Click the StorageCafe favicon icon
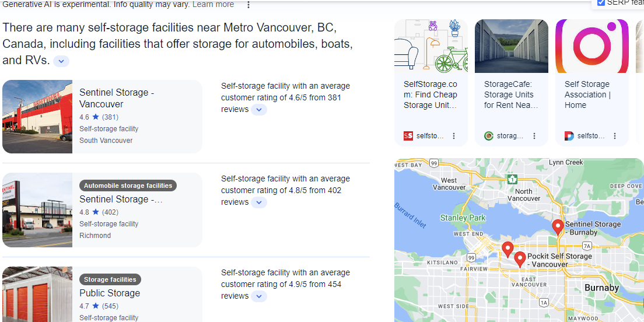Image resolution: width=644 pixels, height=322 pixels. (x=489, y=136)
